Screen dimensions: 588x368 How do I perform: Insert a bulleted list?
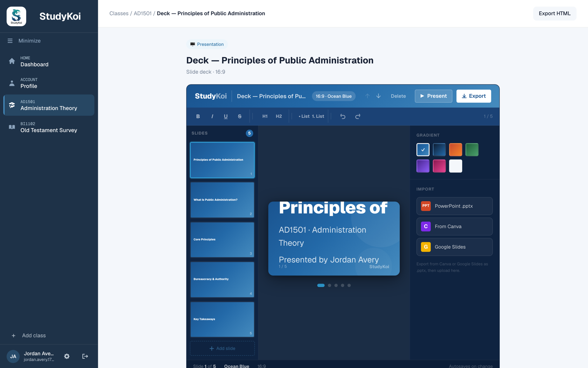pos(304,116)
